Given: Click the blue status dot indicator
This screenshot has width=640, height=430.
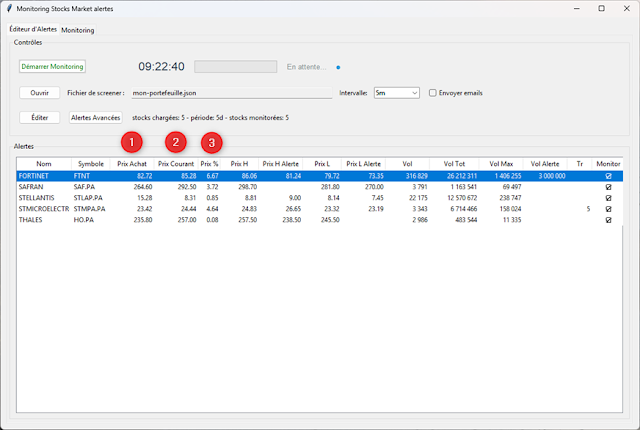Looking at the screenshot, I should tap(338, 68).
